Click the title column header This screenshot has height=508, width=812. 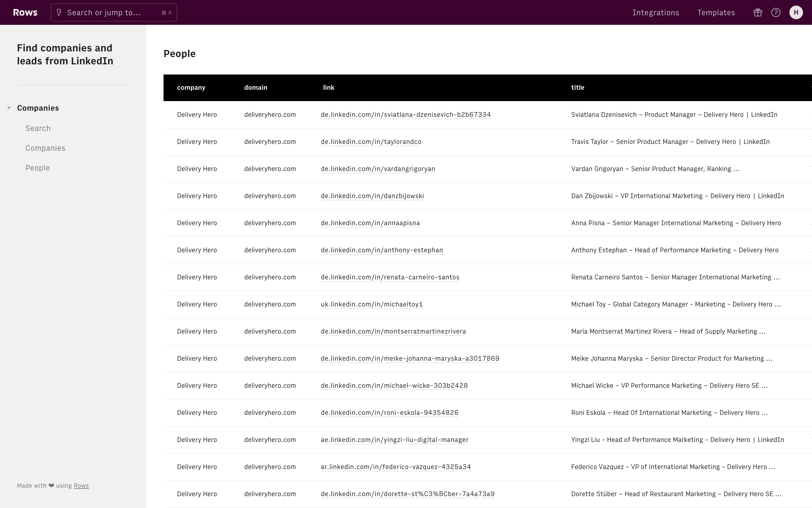point(577,87)
